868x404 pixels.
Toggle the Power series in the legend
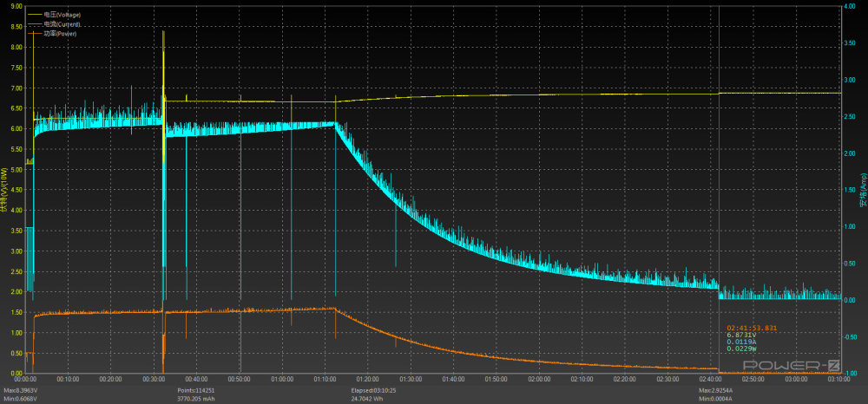(59, 33)
